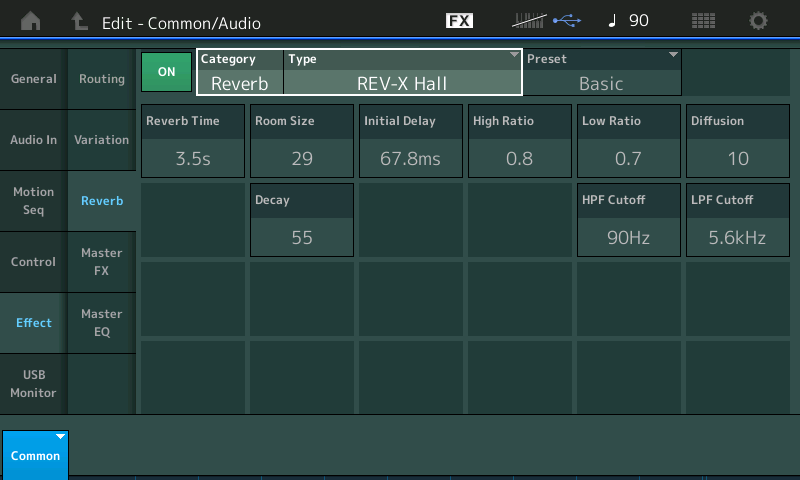Select the tempo value 90
Image resolution: width=800 pixels, height=480 pixels.
639,20
